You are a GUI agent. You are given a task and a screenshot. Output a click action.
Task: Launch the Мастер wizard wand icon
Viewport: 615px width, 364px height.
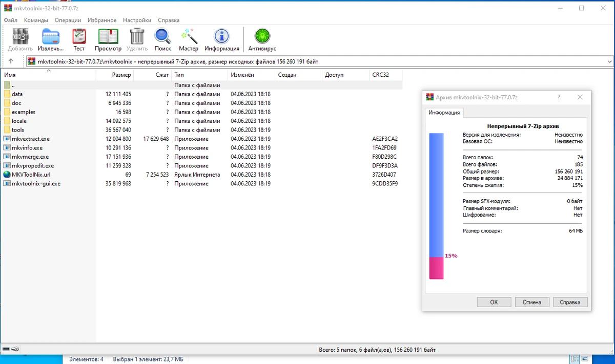point(189,36)
